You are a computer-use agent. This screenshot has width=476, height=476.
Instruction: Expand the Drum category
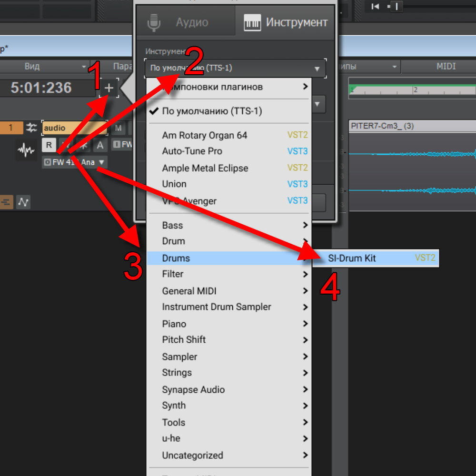pyautogui.click(x=229, y=241)
